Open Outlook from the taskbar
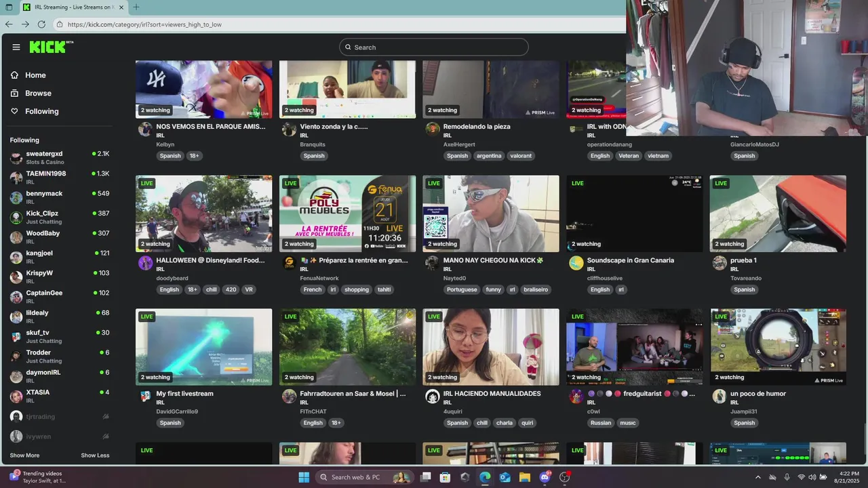 [x=505, y=477]
